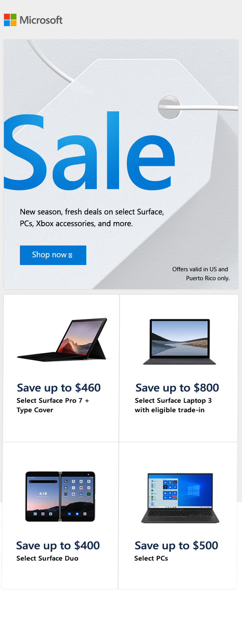
Task: Open the Surface Duo product image
Action: 60,496
